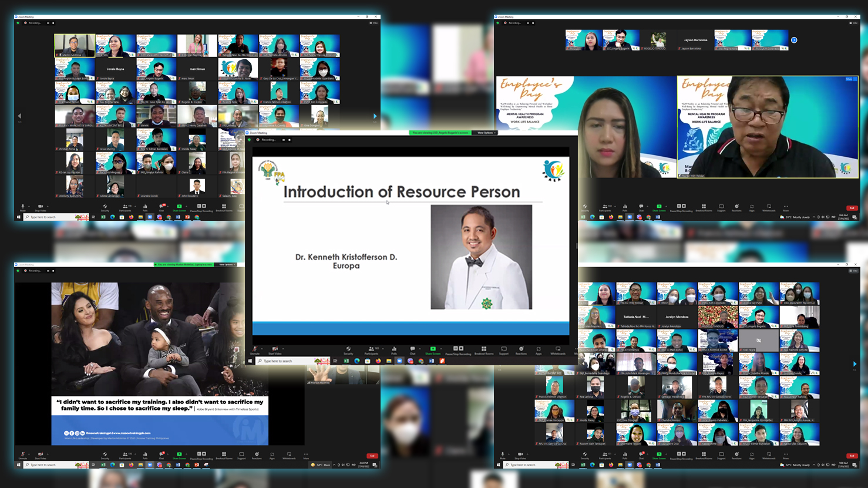This screenshot has height=488, width=868.
Task: Click Share Screen below the Resource Person slide
Action: pos(433,350)
